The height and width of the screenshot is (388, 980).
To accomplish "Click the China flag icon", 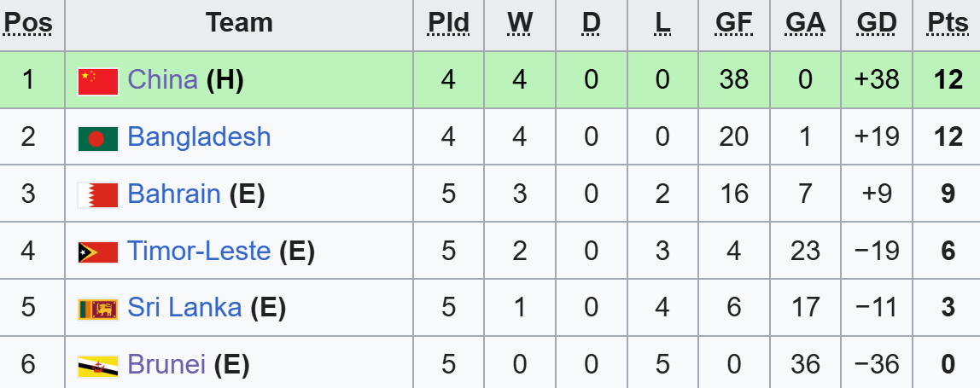I will click(x=97, y=81).
